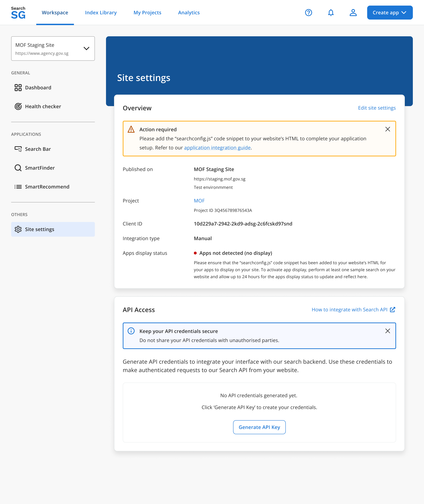Open the user account icon
Image resolution: width=424 pixels, height=504 pixels.
tap(353, 13)
